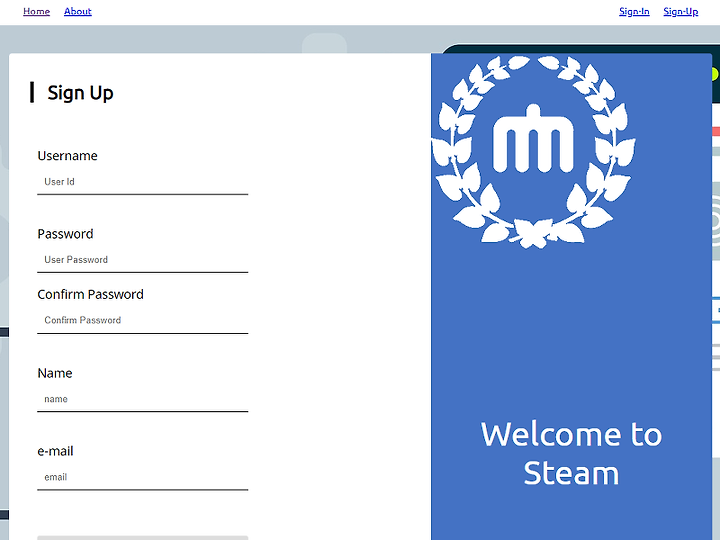This screenshot has width=720, height=540.
Task: Click the name input field
Action: (143, 399)
